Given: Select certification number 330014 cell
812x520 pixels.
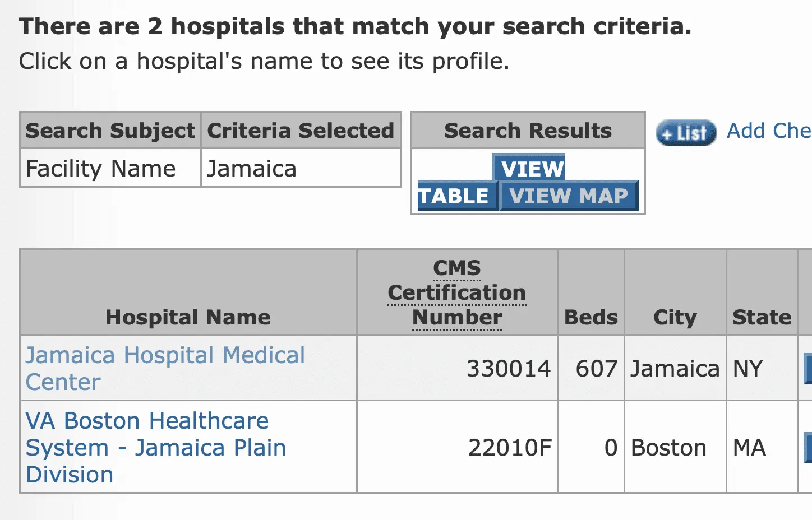Looking at the screenshot, I should pyautogui.click(x=509, y=369).
